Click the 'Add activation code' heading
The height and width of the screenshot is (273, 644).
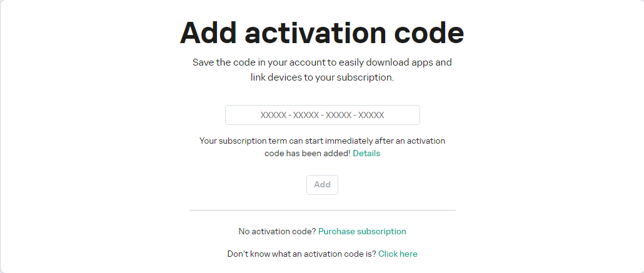coord(322,32)
